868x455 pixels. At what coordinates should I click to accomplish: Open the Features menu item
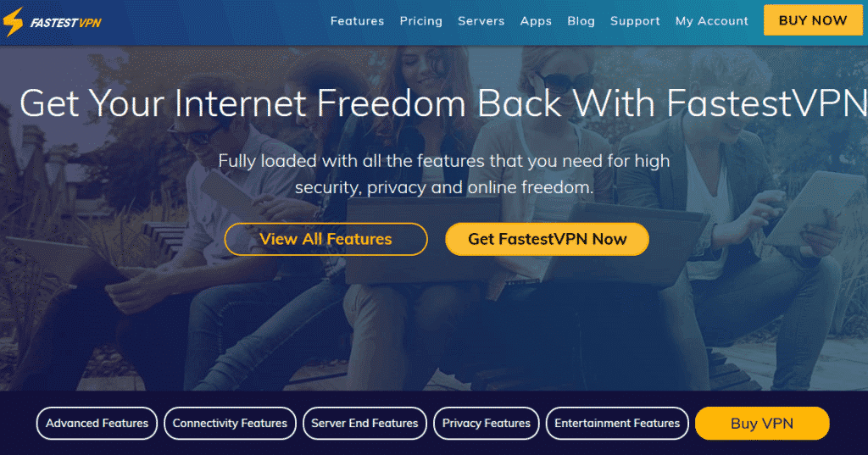(357, 21)
